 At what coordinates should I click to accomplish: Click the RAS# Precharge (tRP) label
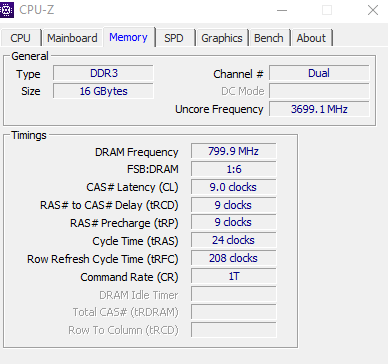tap(124, 223)
